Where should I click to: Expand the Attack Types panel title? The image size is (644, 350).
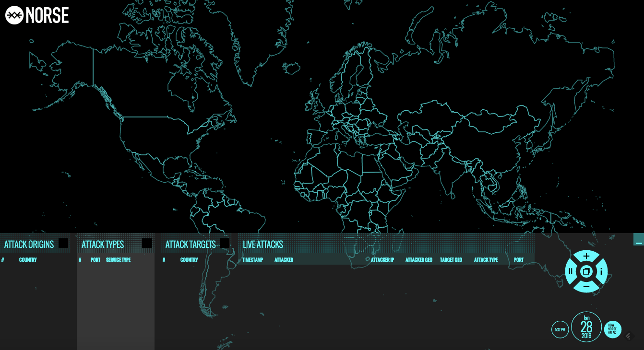103,245
